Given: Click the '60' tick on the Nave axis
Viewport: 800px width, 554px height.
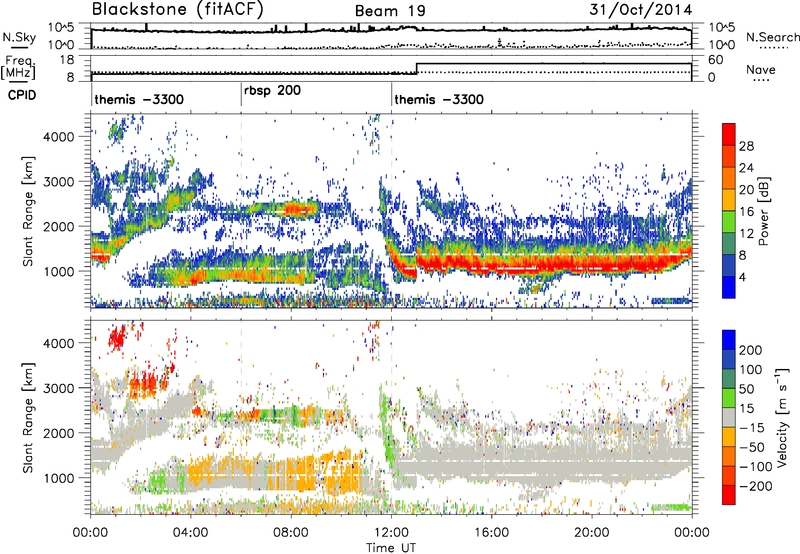Looking at the screenshot, I should click(715, 60).
